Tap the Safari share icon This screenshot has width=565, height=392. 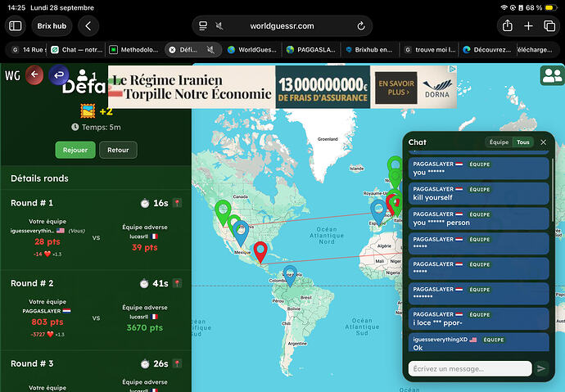[508, 25]
